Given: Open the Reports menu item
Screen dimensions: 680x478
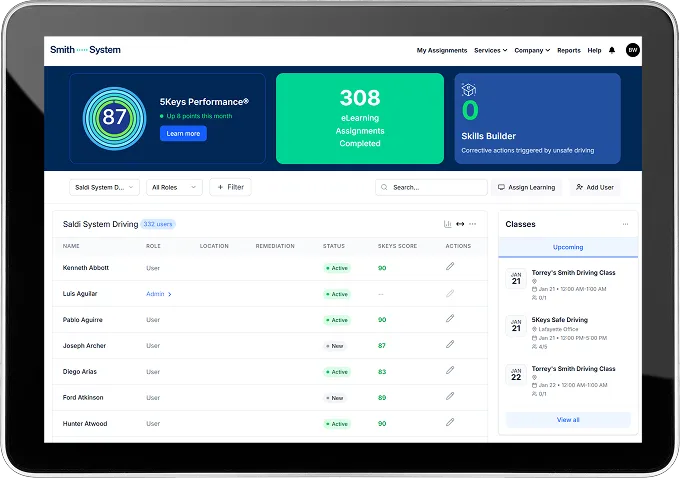Looking at the screenshot, I should [569, 50].
